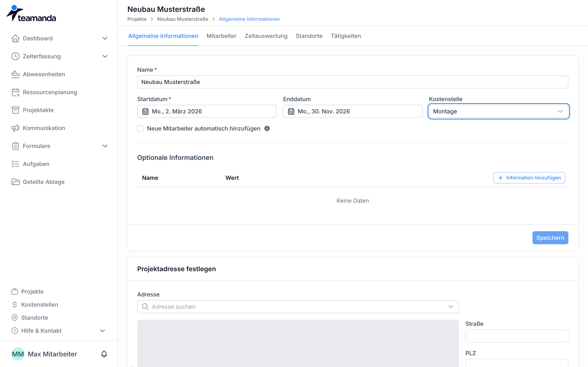Go to Projekte breadcrumb link
This screenshot has height=367, width=588.
tap(137, 19)
